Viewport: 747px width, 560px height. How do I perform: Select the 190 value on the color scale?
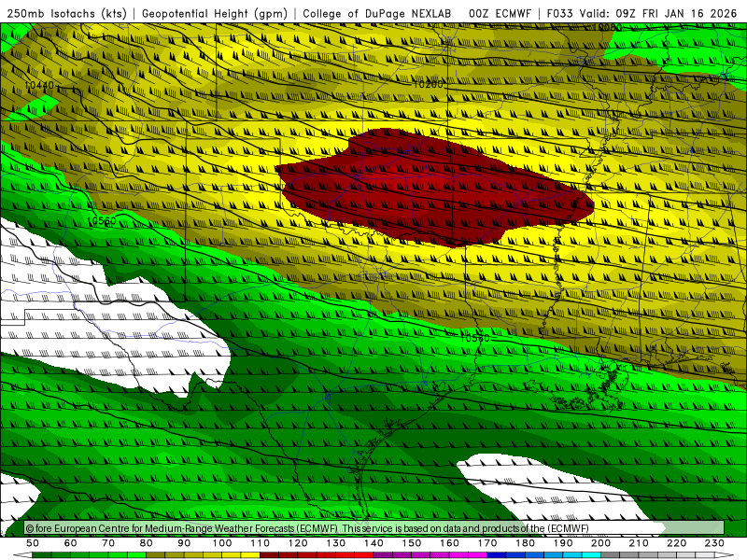pyautogui.click(x=563, y=543)
